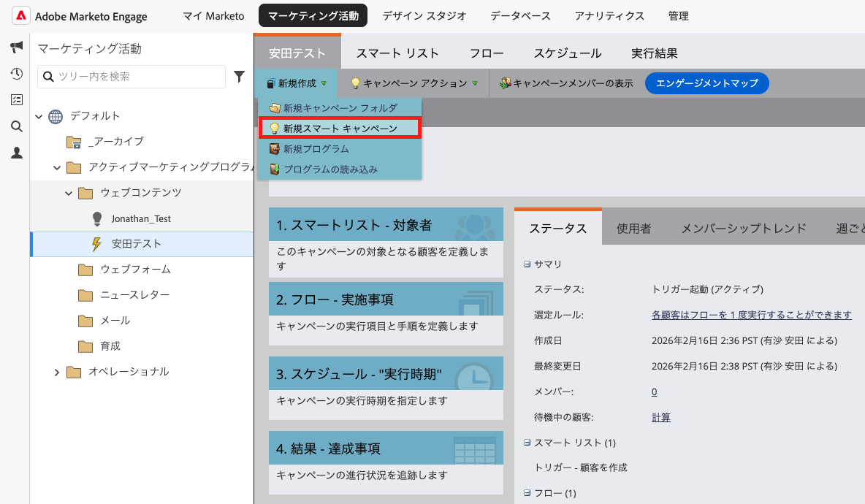Open the 選定ルール link about flow execution

(751, 315)
